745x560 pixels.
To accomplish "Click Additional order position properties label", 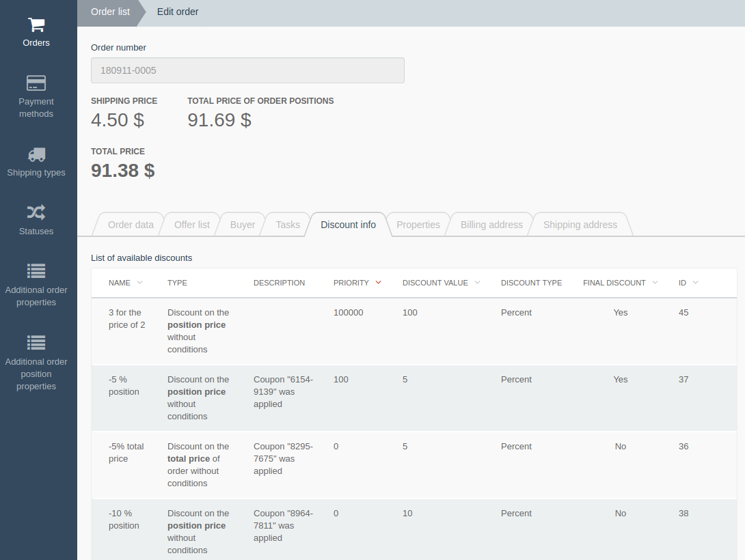I will point(36,374).
